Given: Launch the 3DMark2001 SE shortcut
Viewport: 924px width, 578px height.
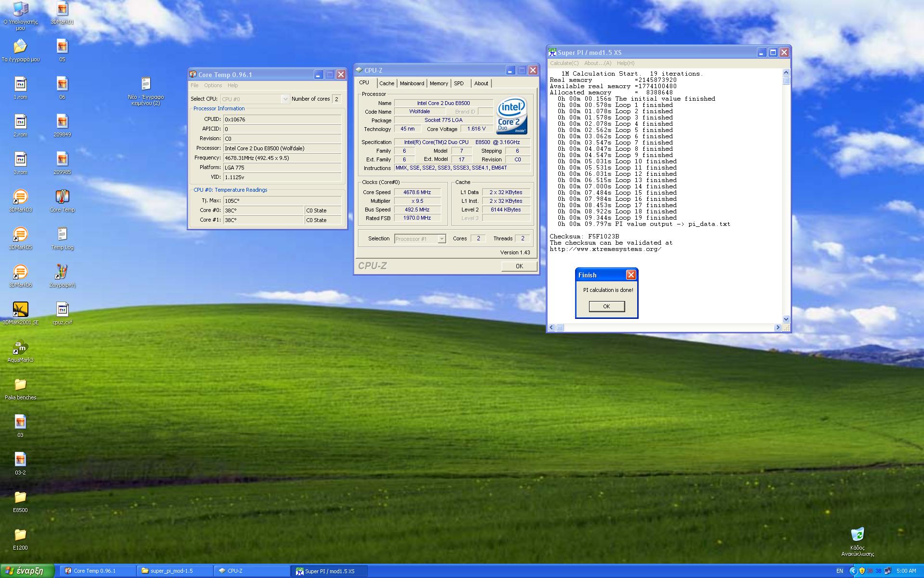Looking at the screenshot, I should pyautogui.click(x=20, y=314).
